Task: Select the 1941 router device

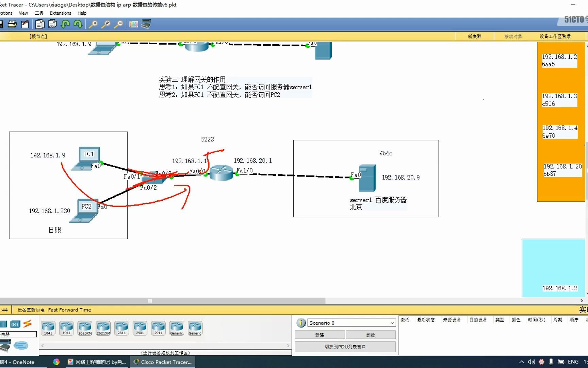Action: (x=66, y=328)
